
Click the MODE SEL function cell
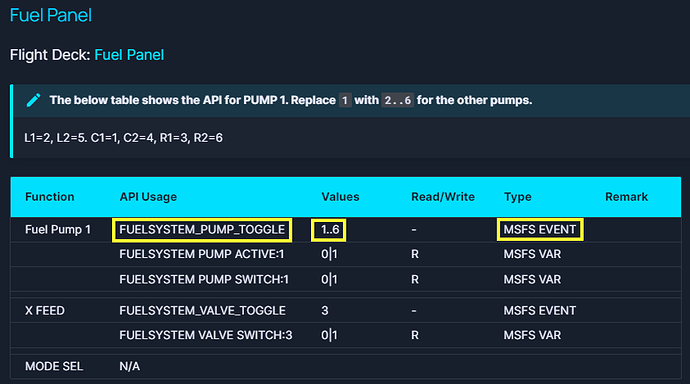pos(54,366)
